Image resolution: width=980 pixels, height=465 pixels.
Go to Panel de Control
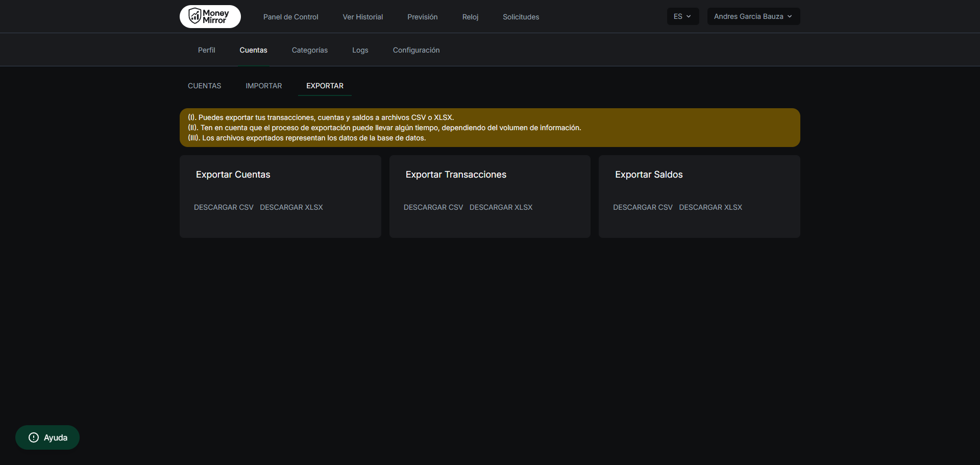click(290, 17)
